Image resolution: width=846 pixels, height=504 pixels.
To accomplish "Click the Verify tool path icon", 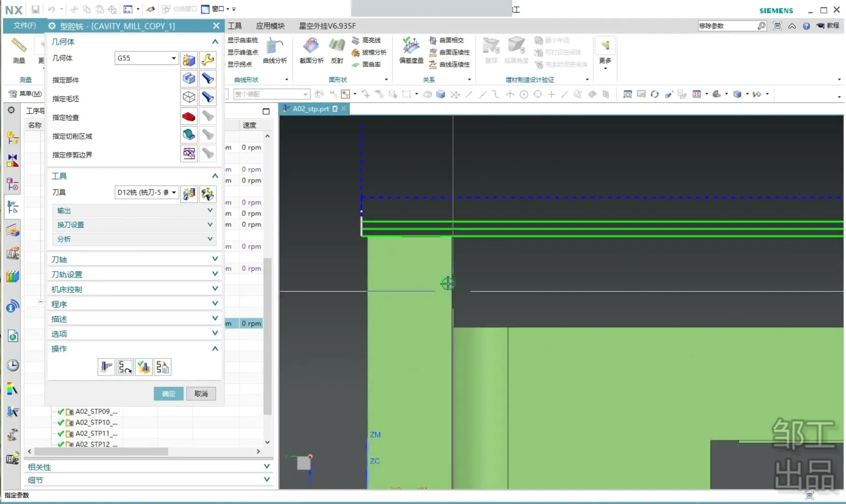I will coord(144,367).
